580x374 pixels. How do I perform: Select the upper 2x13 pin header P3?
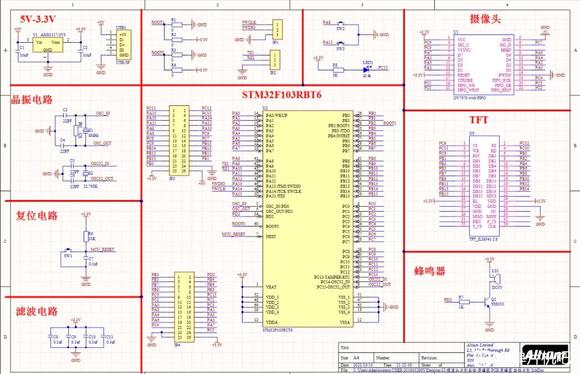179,140
